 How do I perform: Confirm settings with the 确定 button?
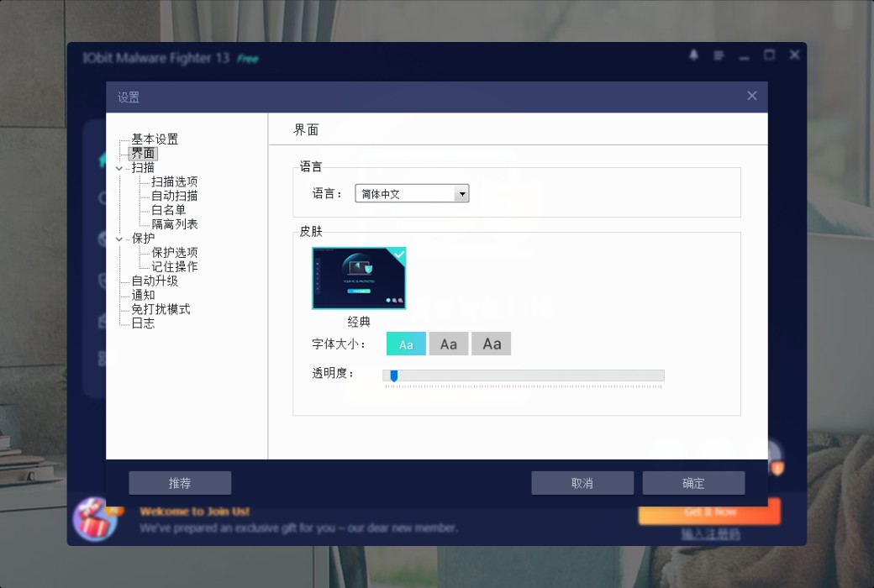693,483
